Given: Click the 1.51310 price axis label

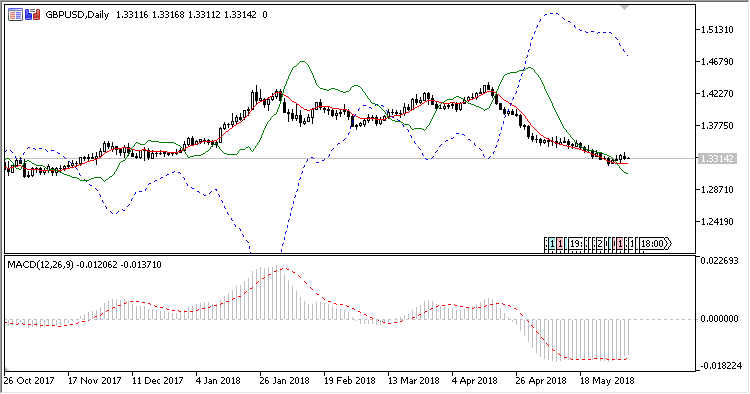Looking at the screenshot, I should pos(717,30).
